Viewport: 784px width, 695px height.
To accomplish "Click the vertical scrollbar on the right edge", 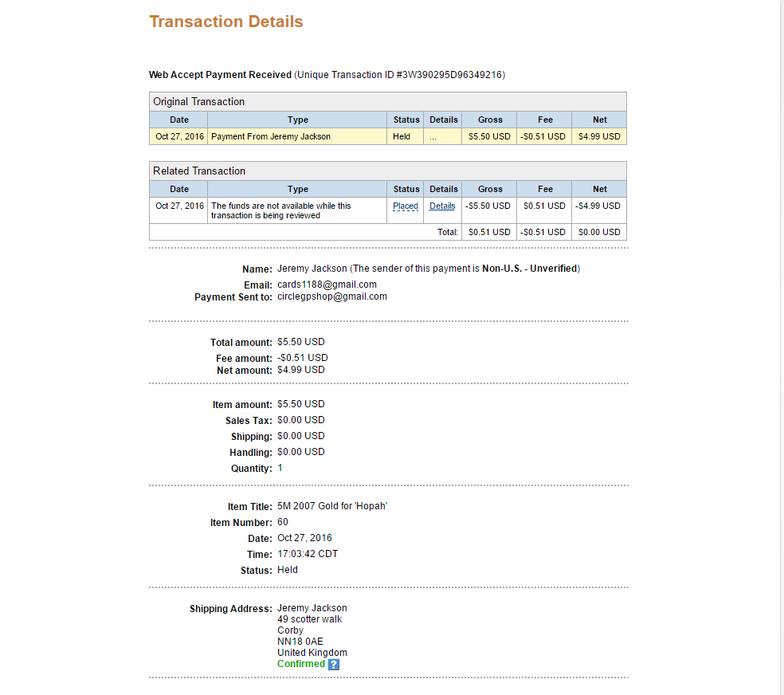I will (x=782, y=347).
